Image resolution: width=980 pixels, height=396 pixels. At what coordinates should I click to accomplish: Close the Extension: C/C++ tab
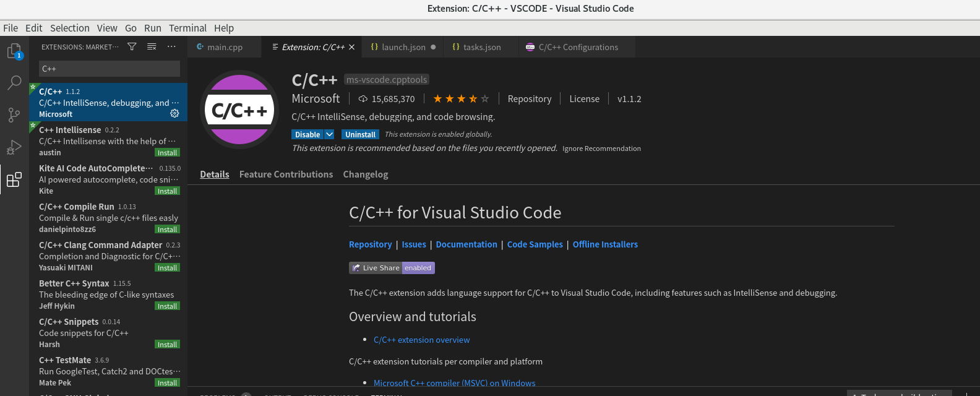(352, 47)
